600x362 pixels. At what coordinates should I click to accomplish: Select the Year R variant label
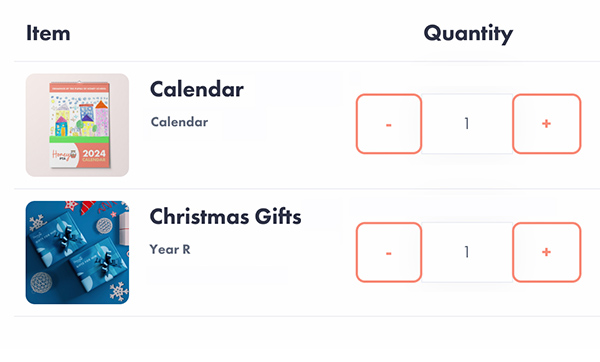[x=170, y=249]
